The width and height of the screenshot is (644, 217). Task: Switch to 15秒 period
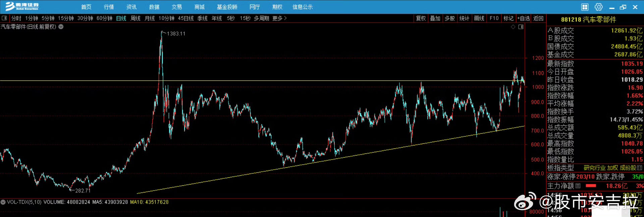coord(245,18)
